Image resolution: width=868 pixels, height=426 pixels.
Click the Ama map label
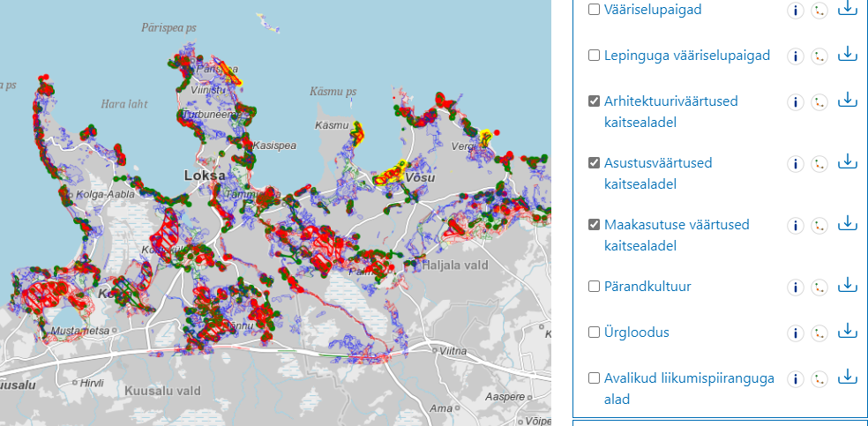click(441, 409)
